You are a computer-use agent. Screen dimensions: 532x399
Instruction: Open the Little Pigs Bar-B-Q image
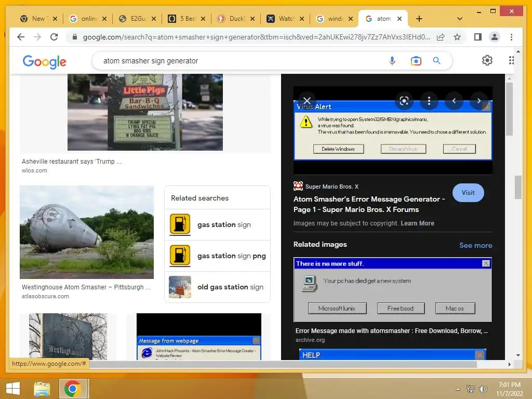pos(145,112)
